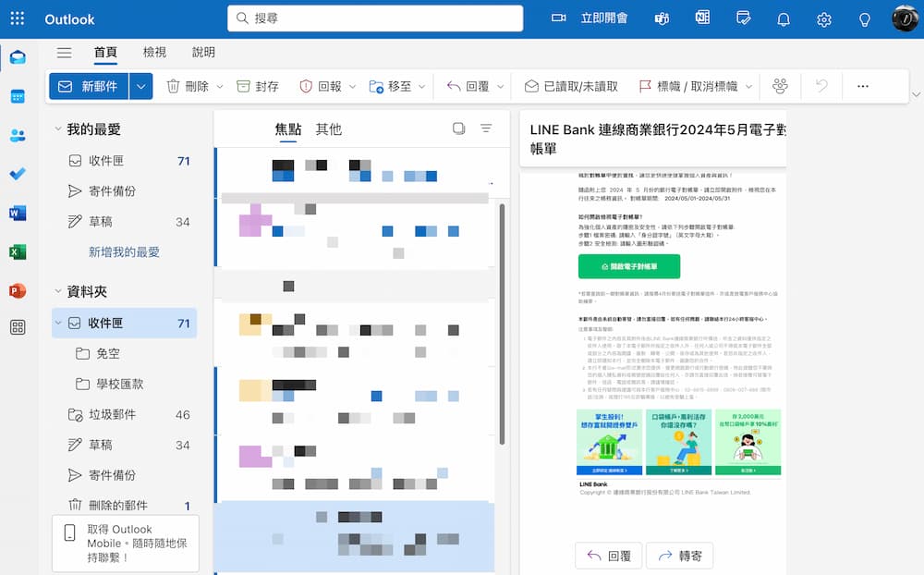
Task: Open 移至 dropdown arrow
Action: coord(422,87)
